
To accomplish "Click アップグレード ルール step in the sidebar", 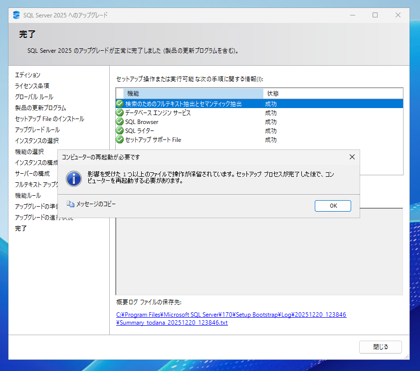I will click(37, 130).
